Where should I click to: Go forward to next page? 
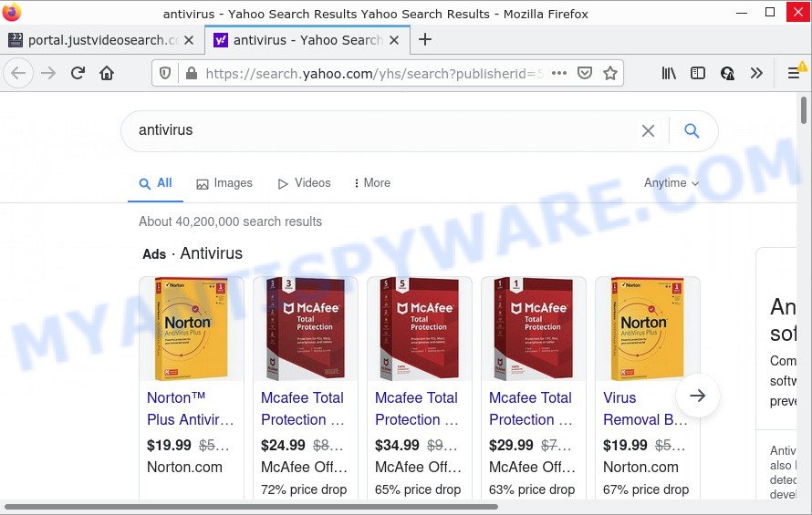pos(48,74)
